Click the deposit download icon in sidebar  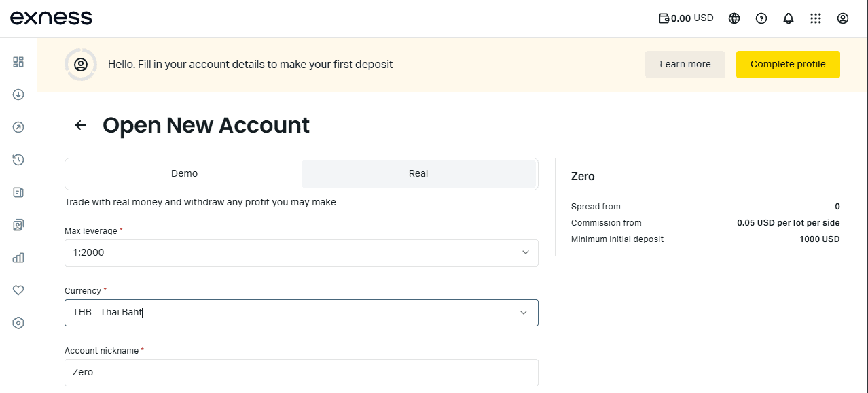(x=18, y=95)
